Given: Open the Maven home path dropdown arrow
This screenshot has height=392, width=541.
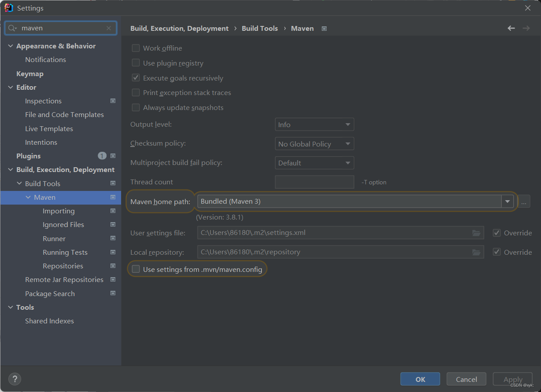Looking at the screenshot, I should (x=508, y=201).
